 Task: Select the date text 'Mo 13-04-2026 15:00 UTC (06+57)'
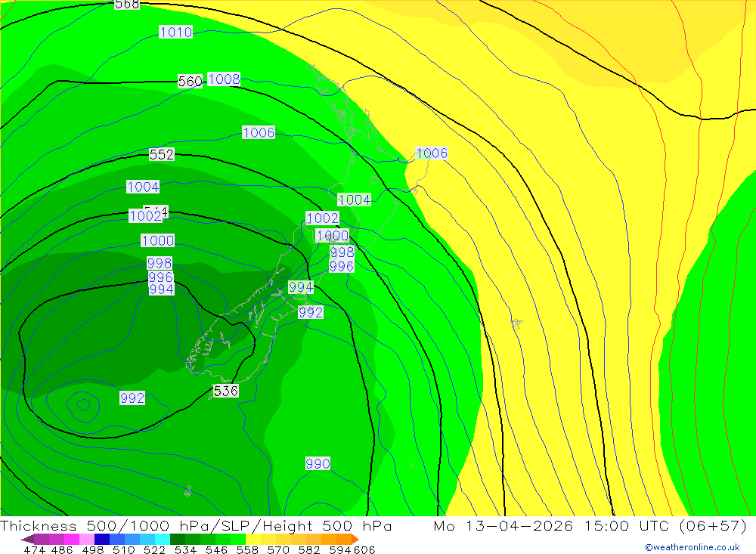click(590, 525)
